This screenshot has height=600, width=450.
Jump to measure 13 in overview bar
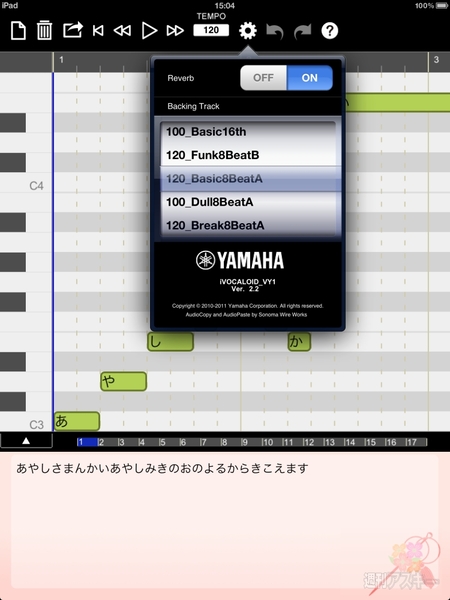coord(333,442)
